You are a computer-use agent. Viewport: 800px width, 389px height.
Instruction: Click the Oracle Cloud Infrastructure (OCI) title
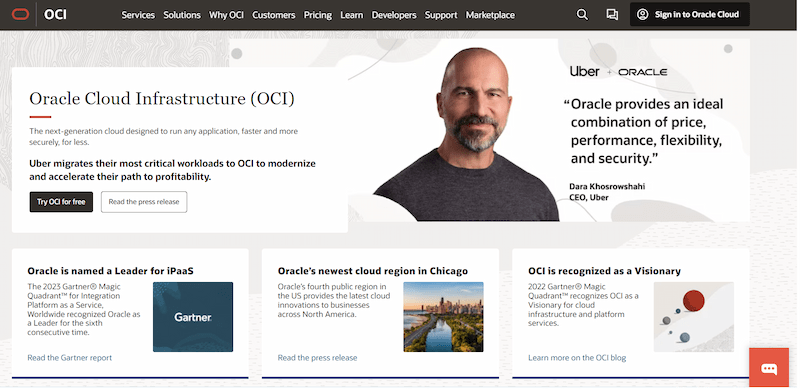pos(162,98)
